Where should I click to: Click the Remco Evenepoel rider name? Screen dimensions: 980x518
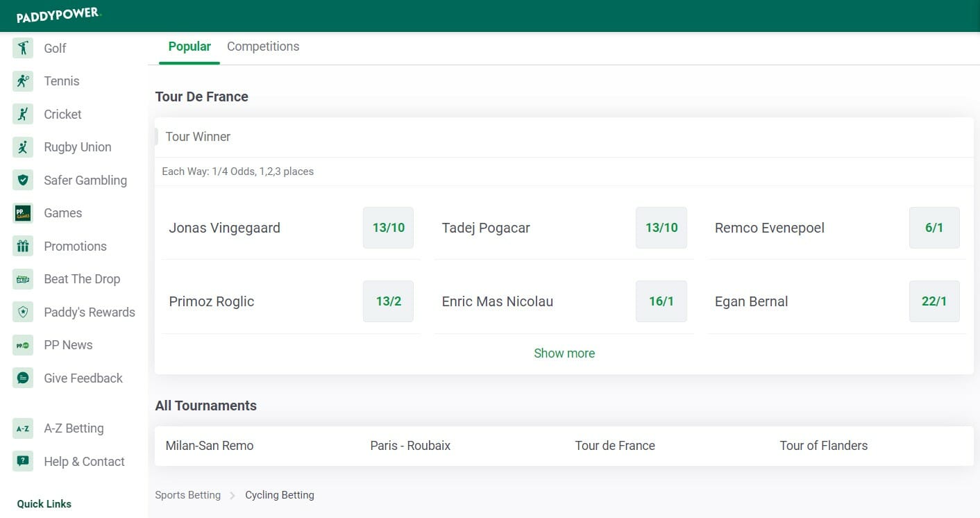(770, 228)
